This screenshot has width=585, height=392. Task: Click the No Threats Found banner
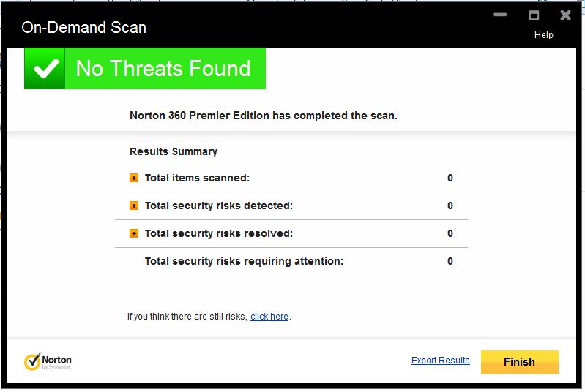pos(163,69)
